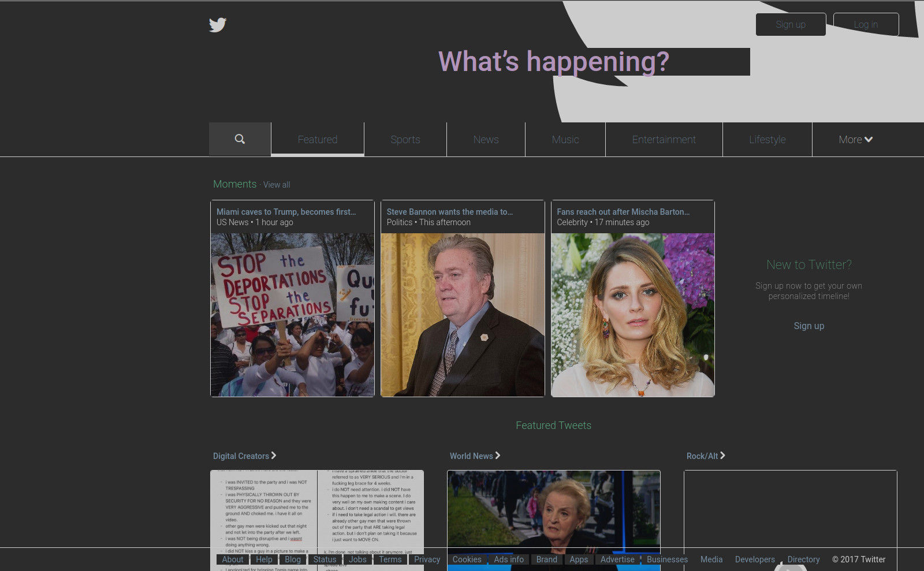Select the Featured tab

click(318, 139)
